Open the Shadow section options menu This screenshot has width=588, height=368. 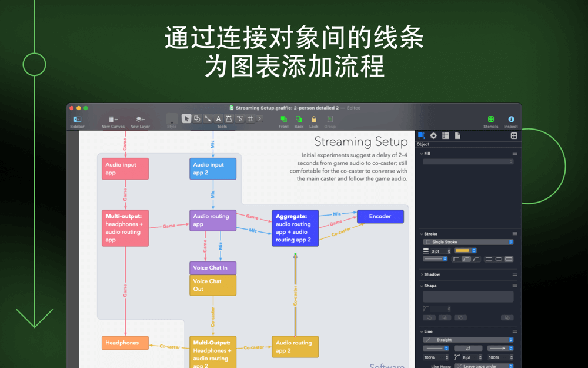(515, 274)
